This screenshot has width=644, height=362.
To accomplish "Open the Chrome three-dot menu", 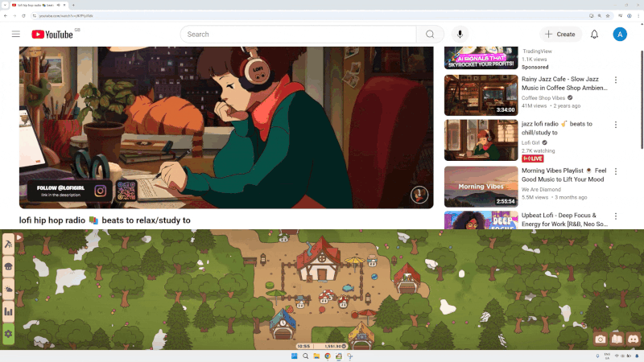I will [x=638, y=15].
